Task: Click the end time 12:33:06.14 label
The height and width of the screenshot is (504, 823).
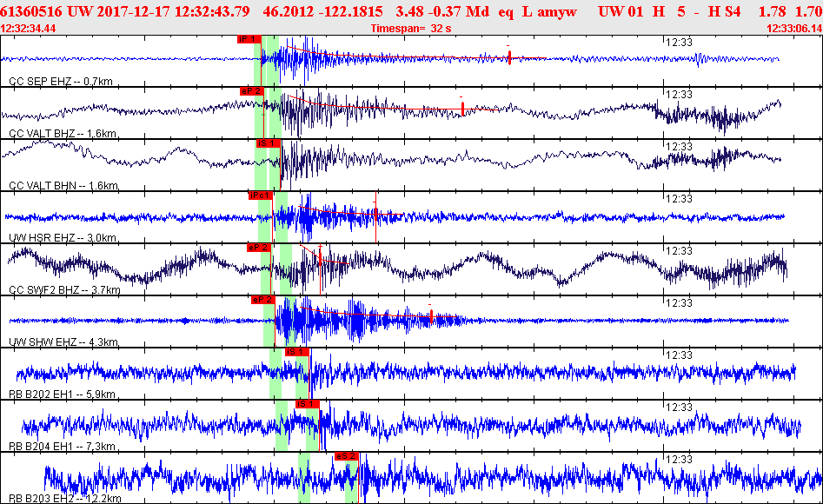Action: pos(793,28)
